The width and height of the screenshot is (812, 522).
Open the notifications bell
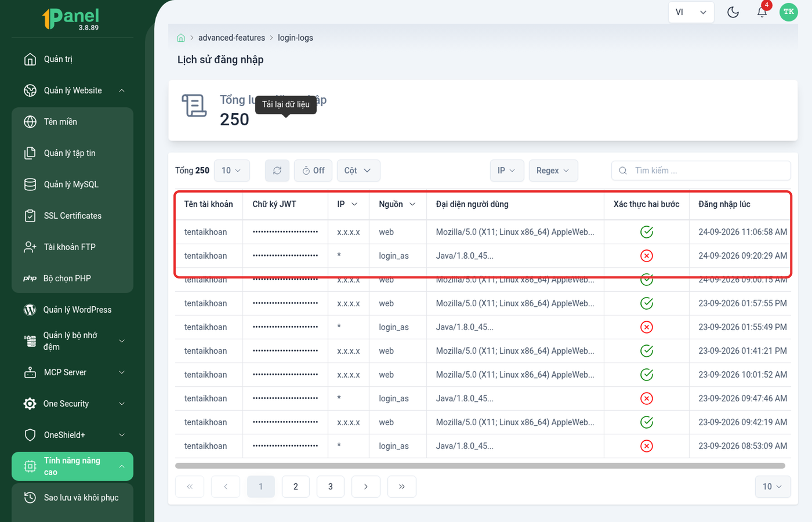coord(762,12)
